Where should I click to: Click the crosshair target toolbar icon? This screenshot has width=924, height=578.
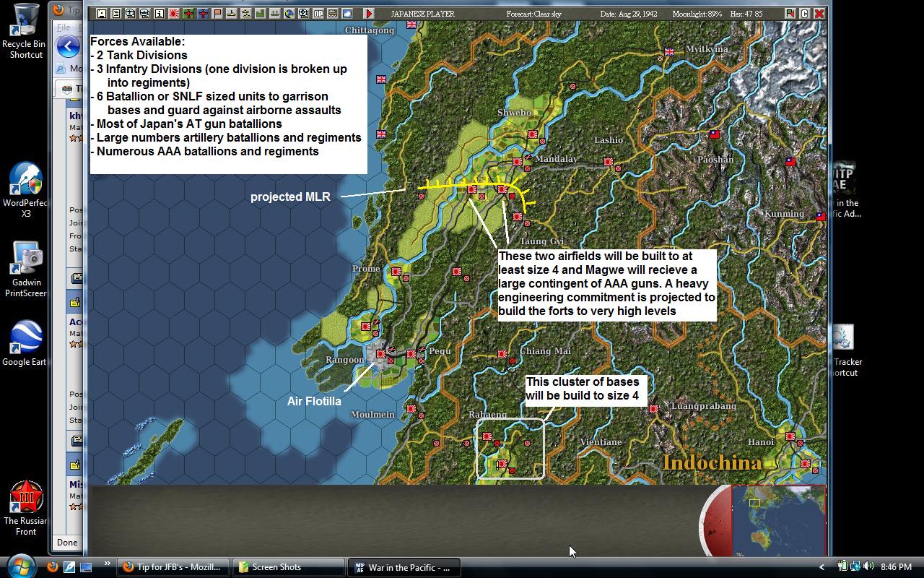pos(304,13)
